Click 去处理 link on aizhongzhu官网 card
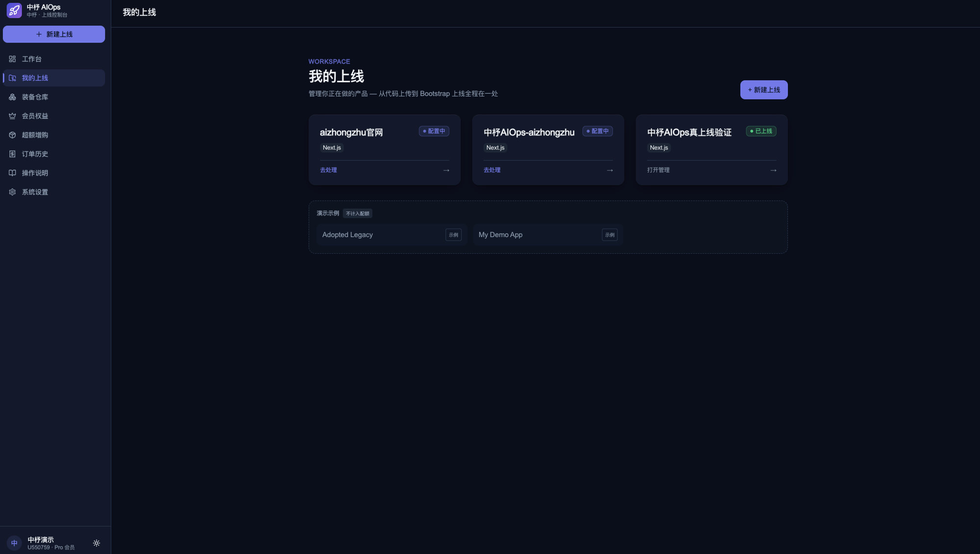 pos(328,170)
